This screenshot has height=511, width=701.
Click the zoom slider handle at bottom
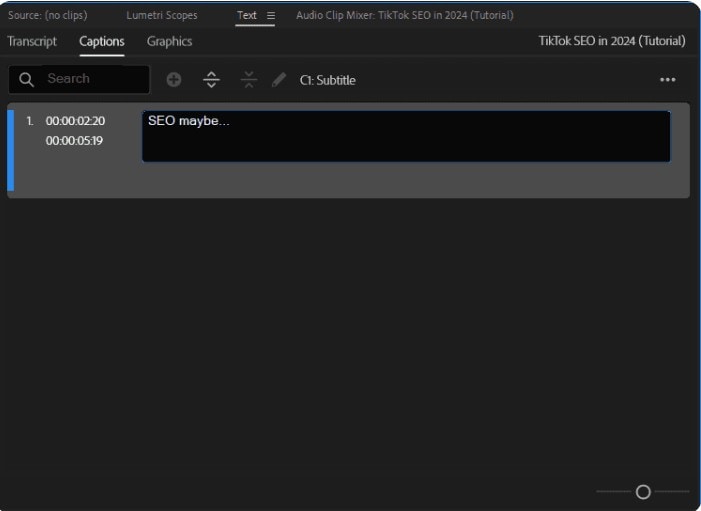(x=643, y=492)
